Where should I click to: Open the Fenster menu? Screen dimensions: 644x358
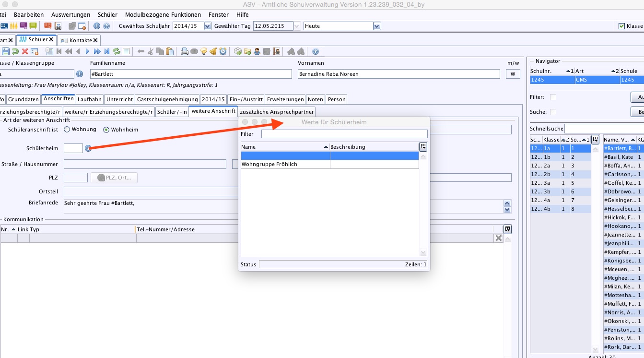(x=219, y=15)
